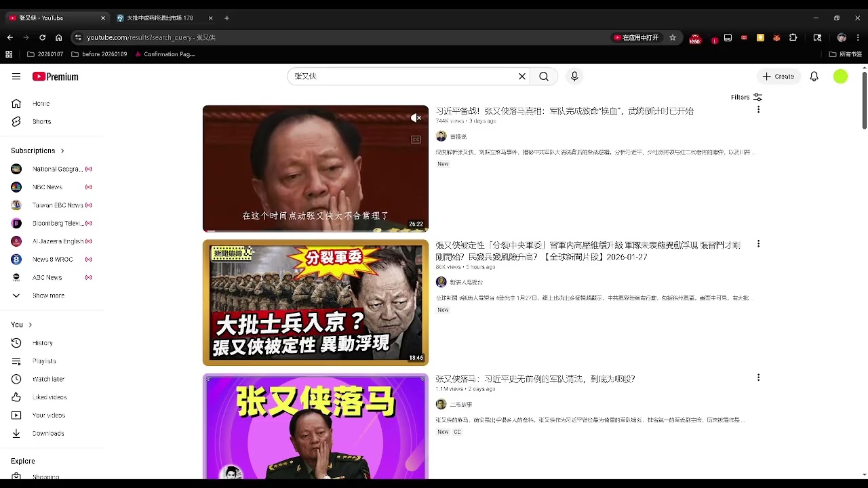This screenshot has width=868, height=488.
Task: Open the purple 张又侠落马 thumbnail
Action: tap(315, 426)
